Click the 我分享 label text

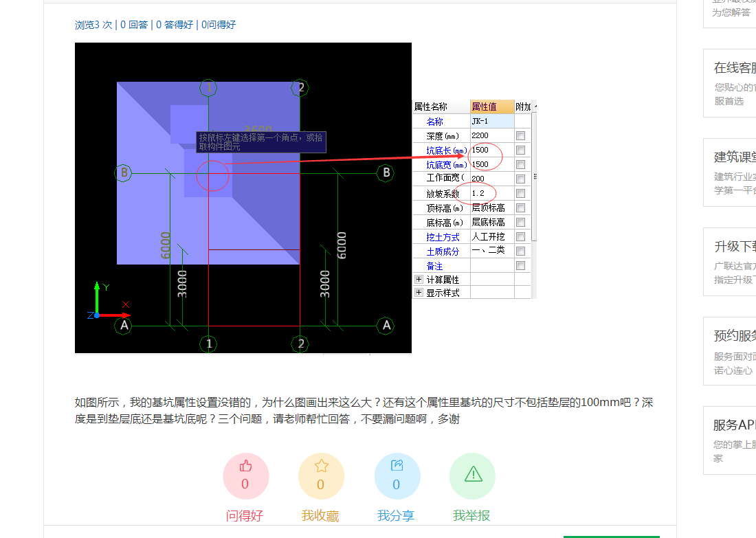pyautogui.click(x=396, y=516)
